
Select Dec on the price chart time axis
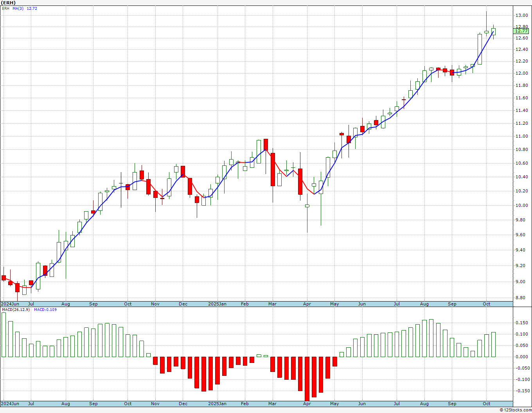coord(183,304)
